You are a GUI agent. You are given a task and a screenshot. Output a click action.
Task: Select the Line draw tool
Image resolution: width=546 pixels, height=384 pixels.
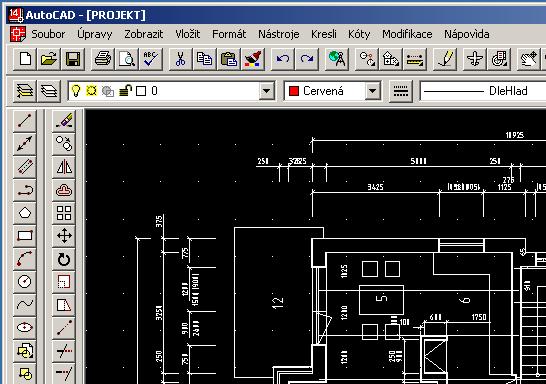24,120
